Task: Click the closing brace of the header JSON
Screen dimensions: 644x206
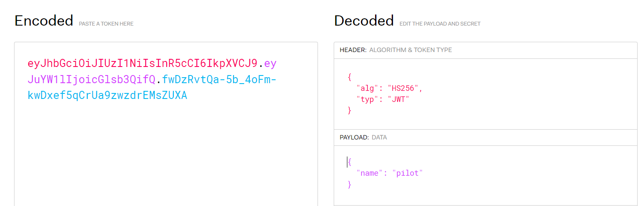Action: [349, 110]
